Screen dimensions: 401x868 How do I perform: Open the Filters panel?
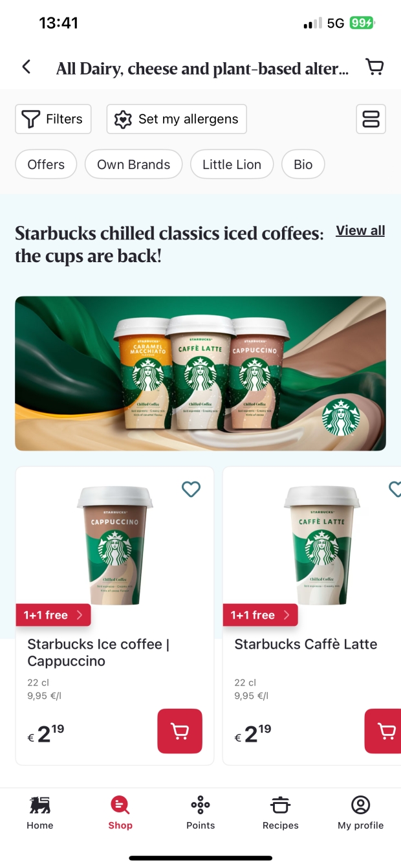point(53,119)
